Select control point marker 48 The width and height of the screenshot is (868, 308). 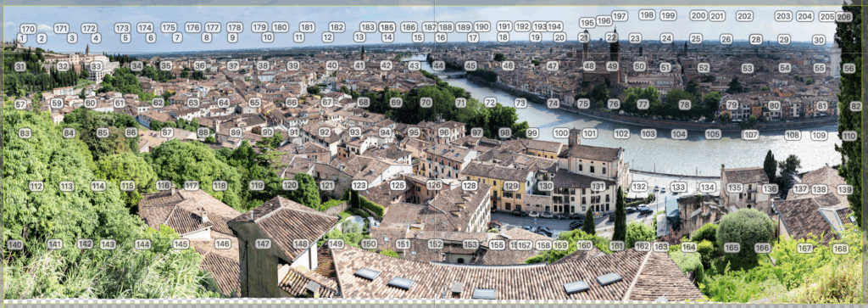click(x=589, y=66)
